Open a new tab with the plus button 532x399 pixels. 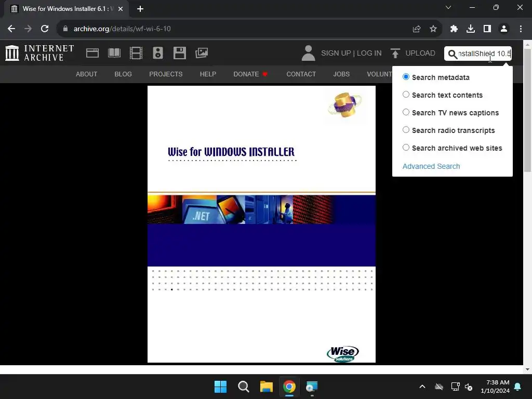coord(140,9)
